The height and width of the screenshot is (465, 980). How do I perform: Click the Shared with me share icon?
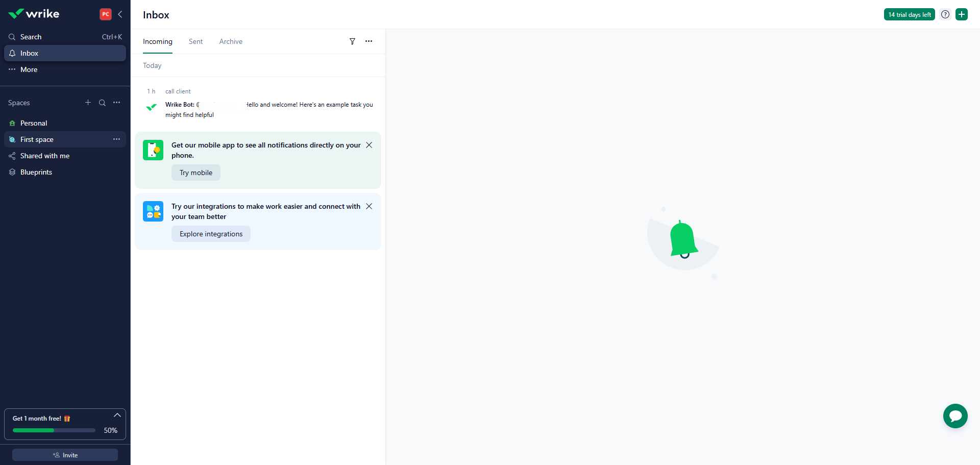(12, 156)
